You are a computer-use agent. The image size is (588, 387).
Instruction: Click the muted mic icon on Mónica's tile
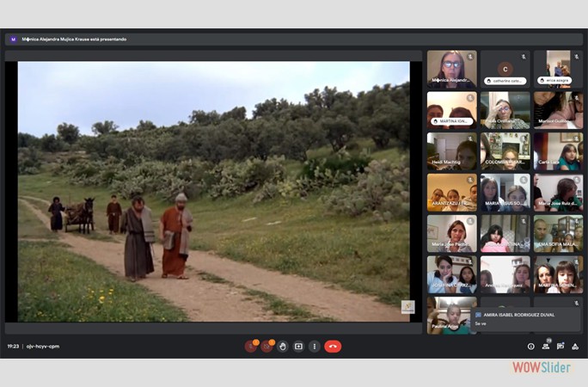(x=470, y=57)
